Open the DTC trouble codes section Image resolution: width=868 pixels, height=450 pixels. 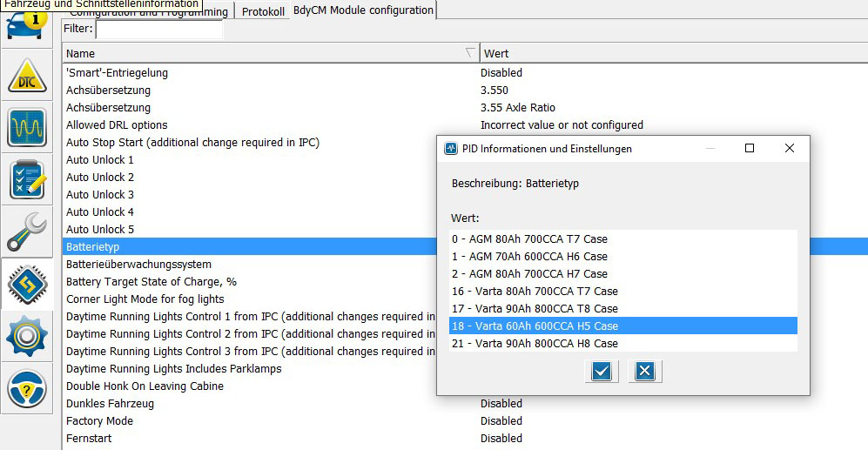(27, 75)
